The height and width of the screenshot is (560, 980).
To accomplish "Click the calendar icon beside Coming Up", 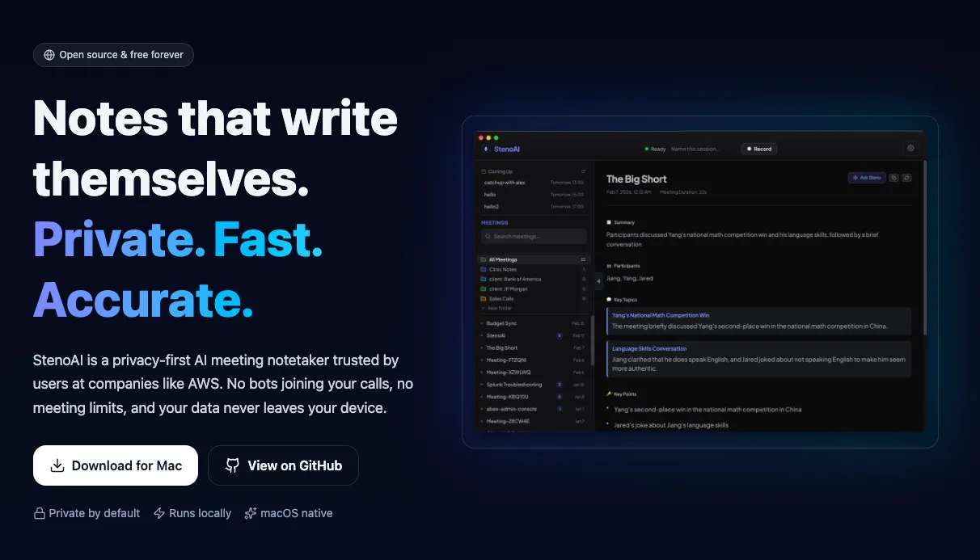I will (x=484, y=171).
